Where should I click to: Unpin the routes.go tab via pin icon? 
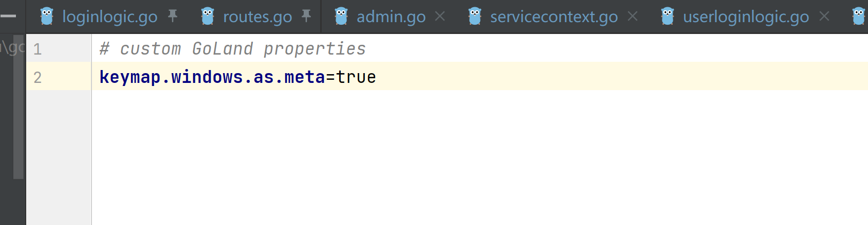[x=307, y=16]
